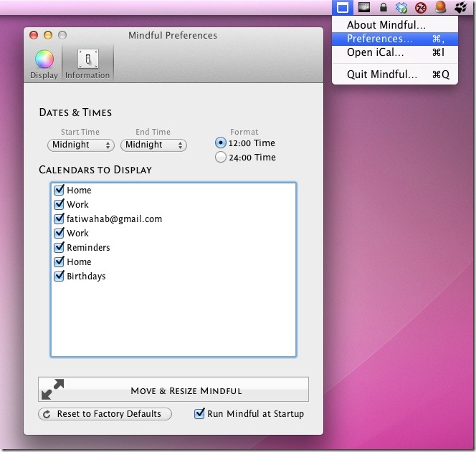Screen dimensions: 476x452
Task: Click Move & Resize Mindful button
Action: (x=173, y=390)
